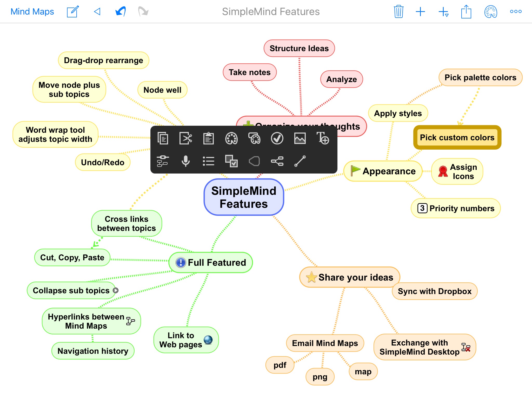Toggle the checkmark checkbox icon

pyautogui.click(x=277, y=138)
